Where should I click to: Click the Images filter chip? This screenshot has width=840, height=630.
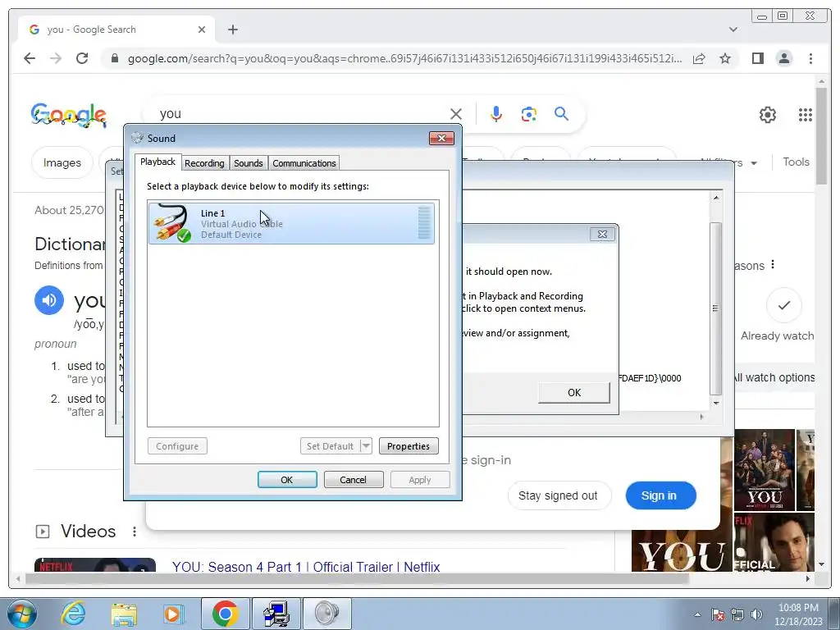62,162
